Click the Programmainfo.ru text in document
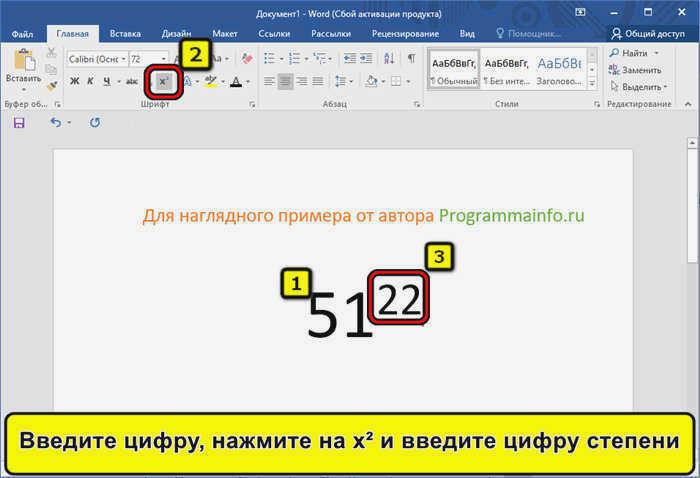 coord(512,216)
